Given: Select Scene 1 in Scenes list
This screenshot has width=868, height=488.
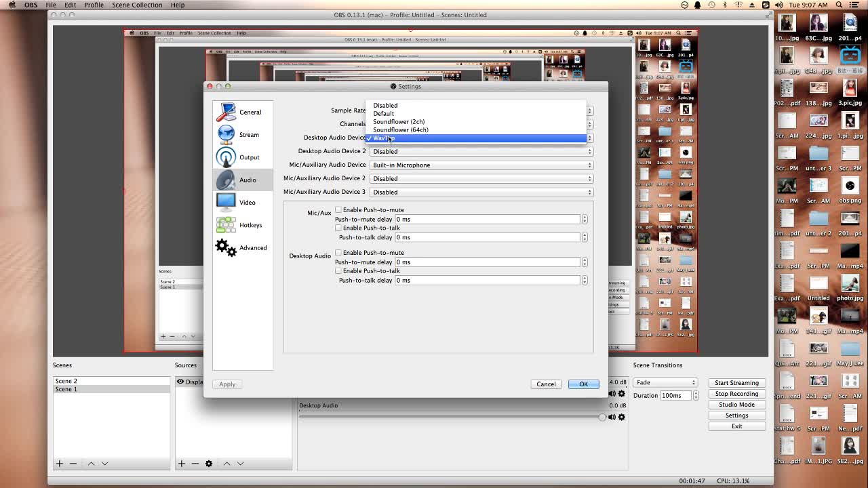Looking at the screenshot, I should tap(111, 389).
